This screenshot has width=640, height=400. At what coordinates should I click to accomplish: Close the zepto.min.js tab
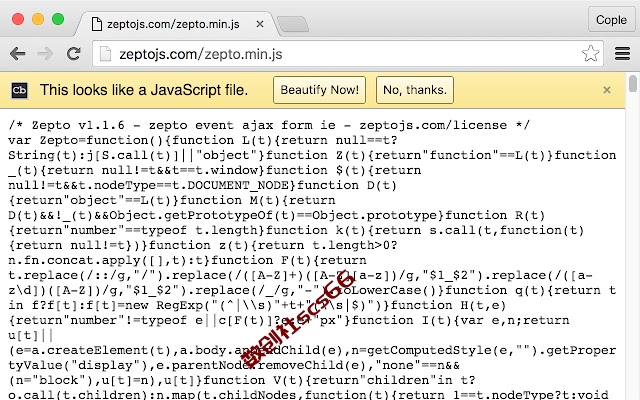click(x=260, y=24)
